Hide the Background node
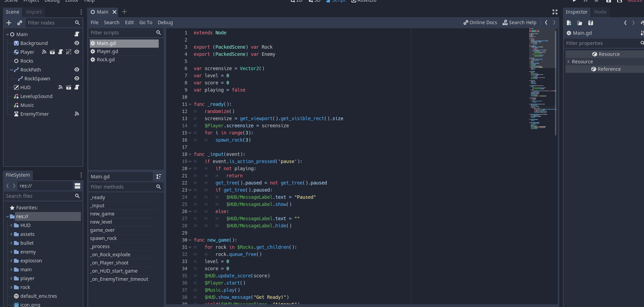Image resolution: width=644 pixels, height=307 pixels. [x=77, y=43]
